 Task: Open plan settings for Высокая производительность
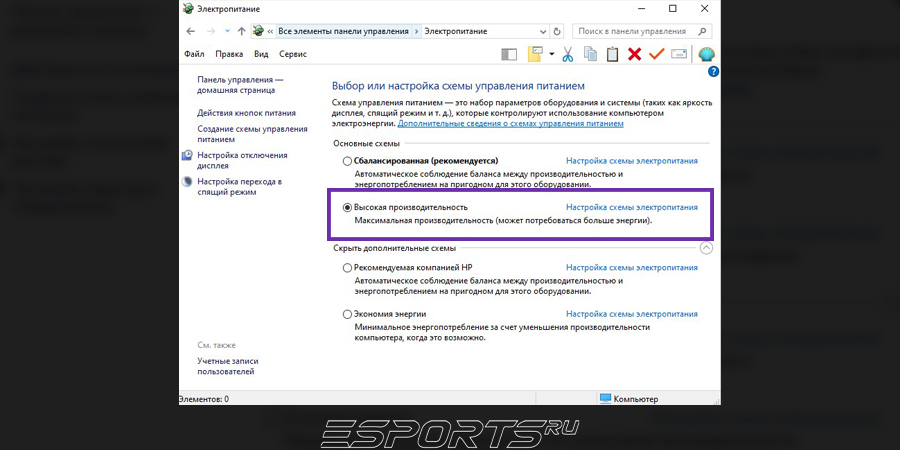(632, 207)
